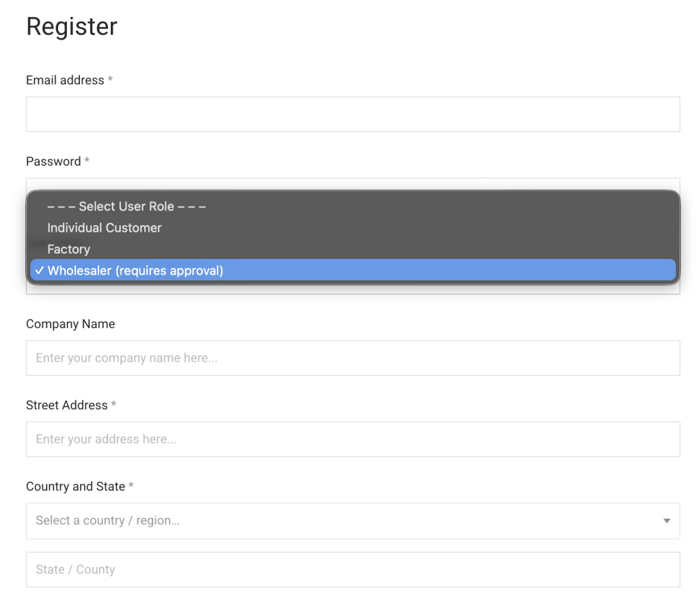Click the Country dropdown arrow icon

[667, 521]
